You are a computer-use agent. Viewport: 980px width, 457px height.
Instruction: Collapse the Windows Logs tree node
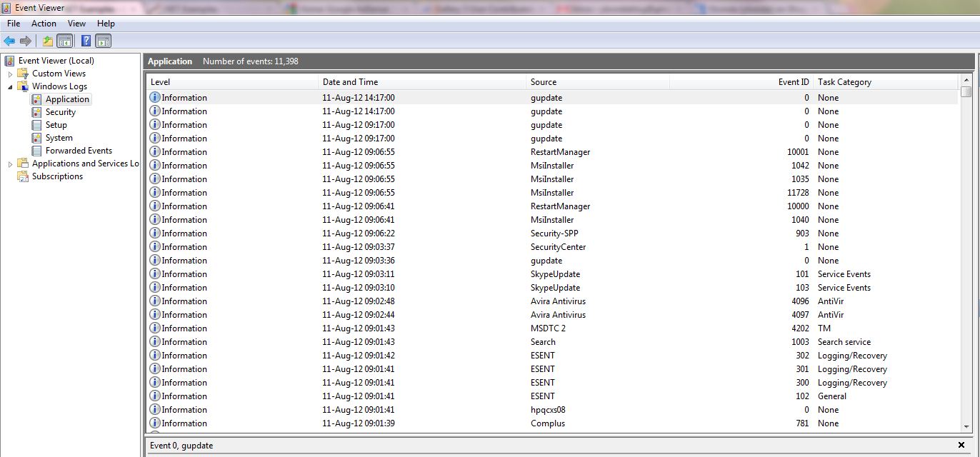click(x=10, y=86)
